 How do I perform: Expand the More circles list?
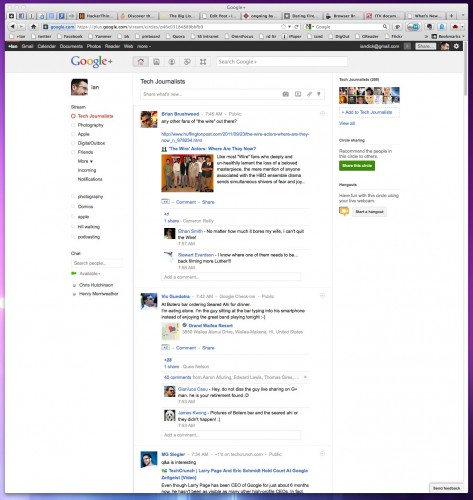[85, 161]
